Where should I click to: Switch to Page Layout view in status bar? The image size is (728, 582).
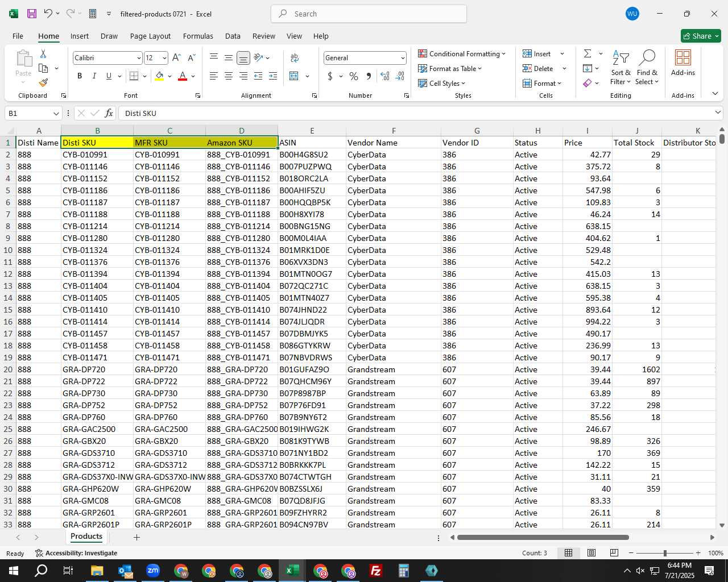coord(591,553)
